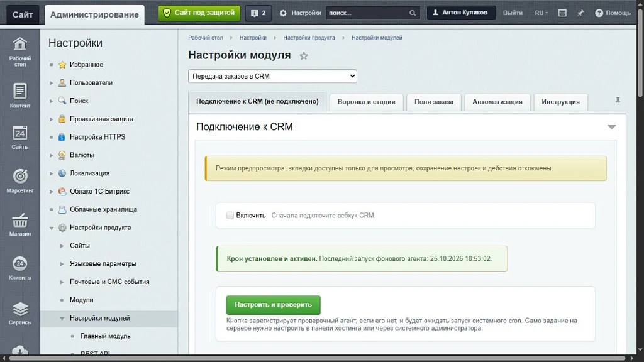Pin the tabs with pushpin icon
The height and width of the screenshot is (362, 644).
[x=618, y=101]
